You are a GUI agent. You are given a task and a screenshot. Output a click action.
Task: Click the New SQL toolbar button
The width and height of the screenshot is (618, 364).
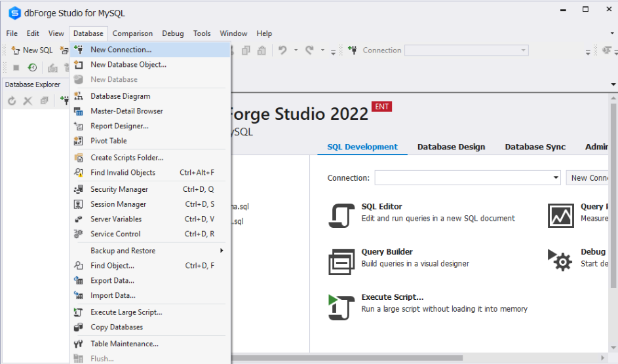click(x=32, y=50)
